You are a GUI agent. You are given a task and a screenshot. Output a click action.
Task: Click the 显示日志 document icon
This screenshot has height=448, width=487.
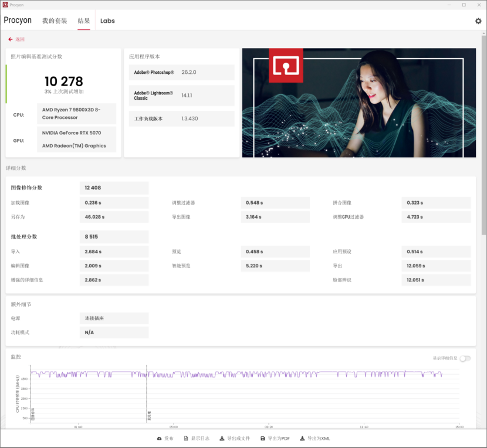(x=186, y=439)
